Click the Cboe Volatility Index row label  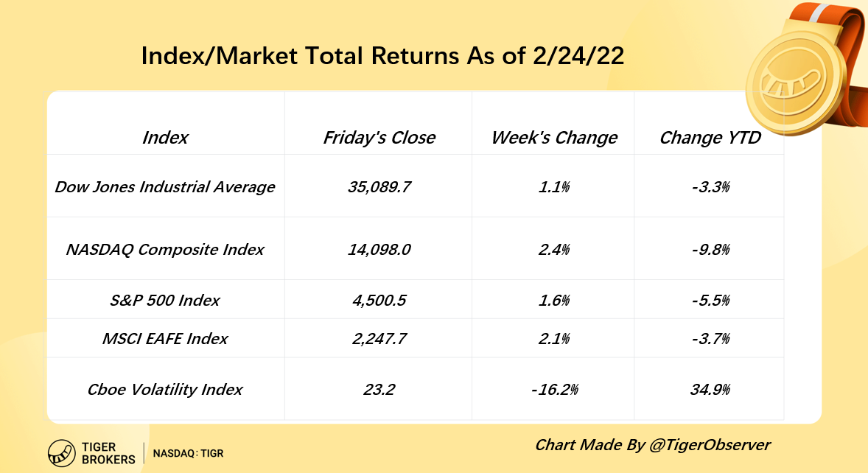(165, 389)
